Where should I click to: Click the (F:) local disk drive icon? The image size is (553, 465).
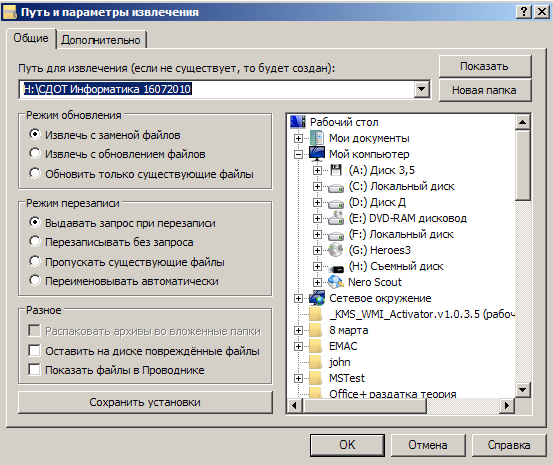(x=335, y=235)
